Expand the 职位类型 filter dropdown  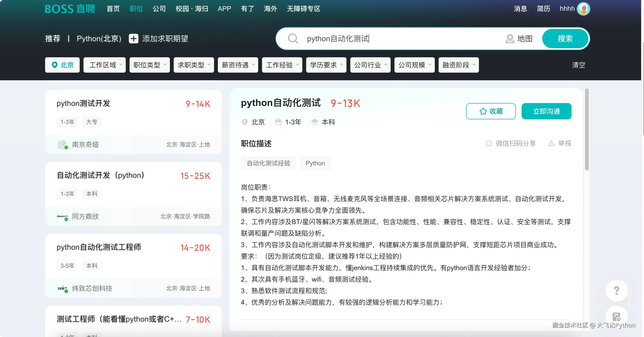[x=149, y=65]
